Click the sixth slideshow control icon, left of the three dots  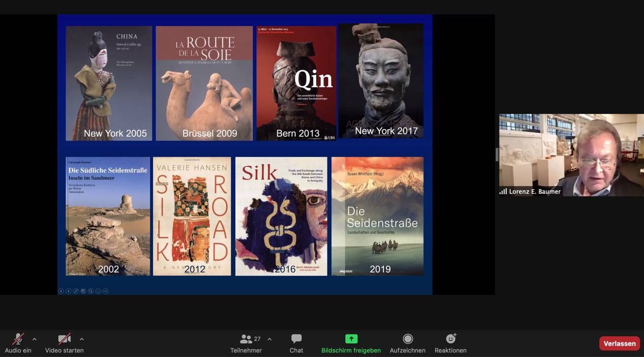98,291
